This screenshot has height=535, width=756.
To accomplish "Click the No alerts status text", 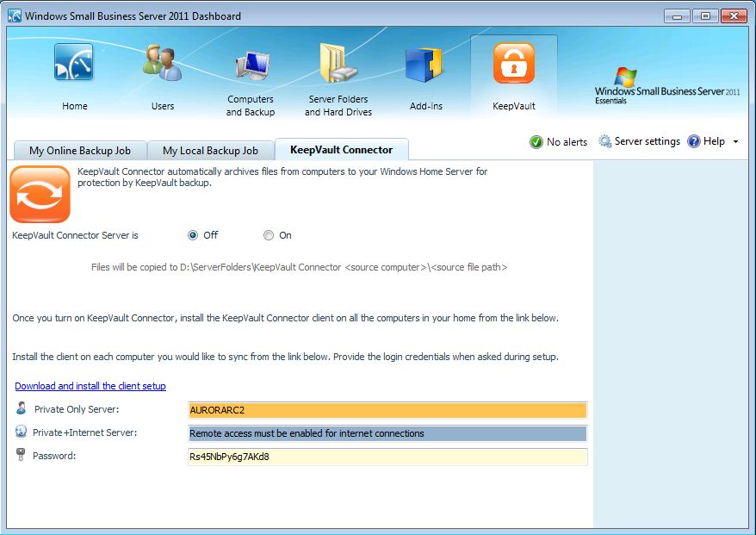I will (x=567, y=142).
